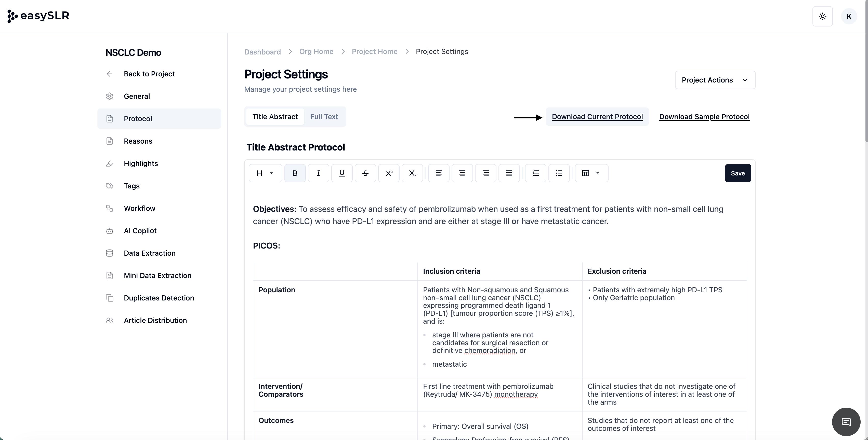Apply subscript formatting

[x=412, y=173]
